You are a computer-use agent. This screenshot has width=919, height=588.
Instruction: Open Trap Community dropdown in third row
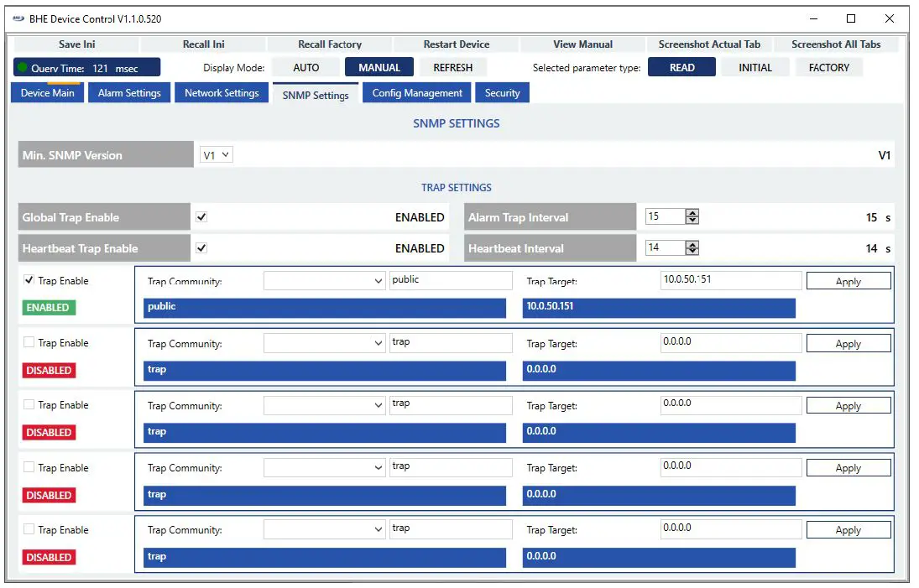click(x=325, y=405)
